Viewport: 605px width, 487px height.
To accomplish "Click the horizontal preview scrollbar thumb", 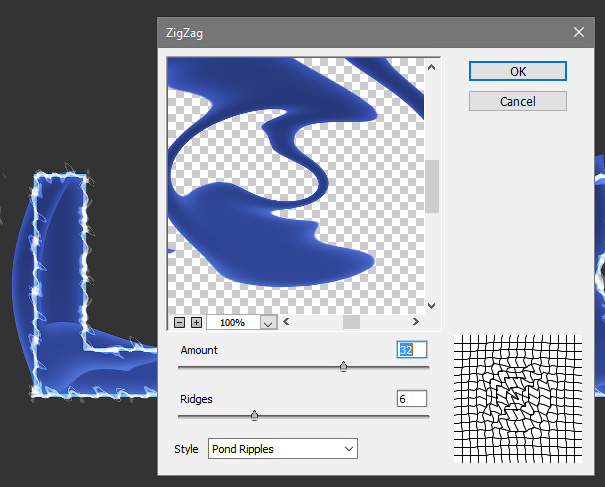I will pos(351,322).
